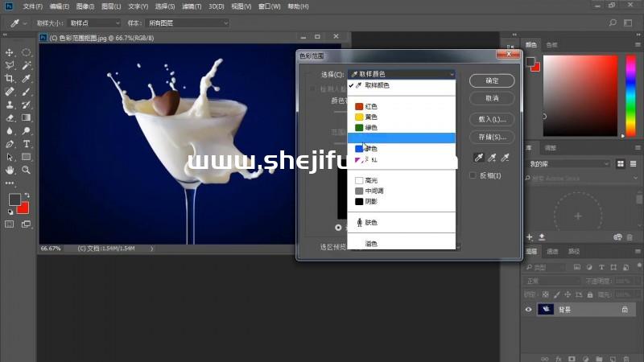Select the Move tool
This screenshot has height=362, width=644.
click(9, 52)
